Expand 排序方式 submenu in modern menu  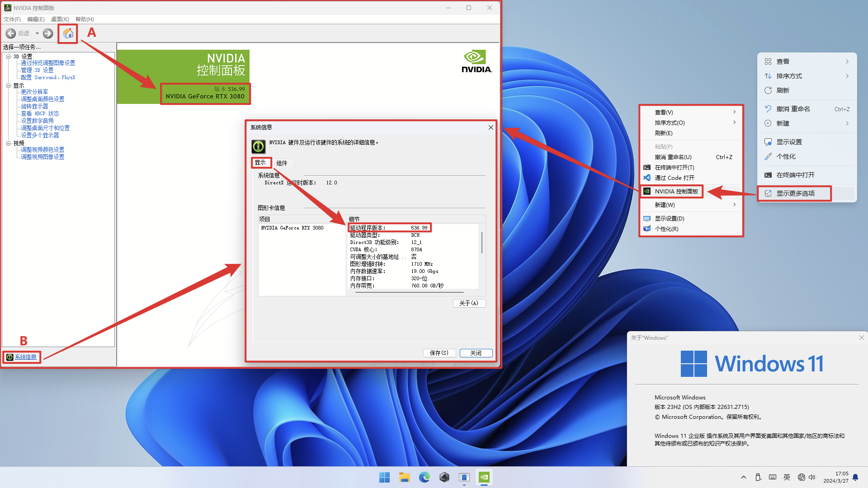(x=807, y=76)
